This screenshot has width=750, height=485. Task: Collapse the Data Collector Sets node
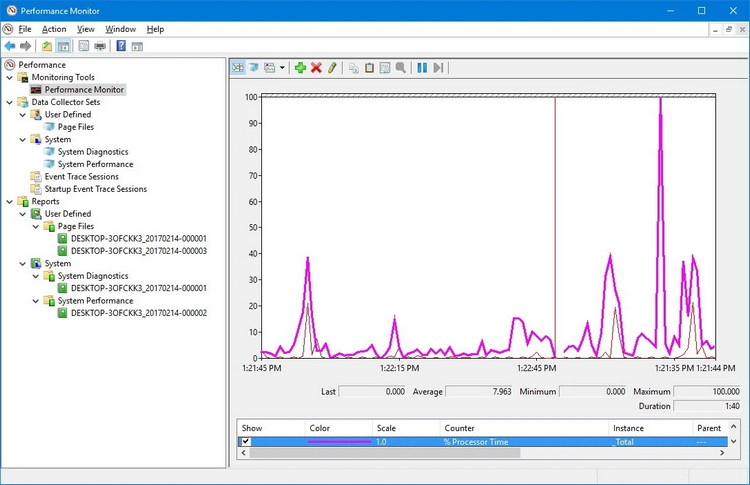tap(9, 102)
